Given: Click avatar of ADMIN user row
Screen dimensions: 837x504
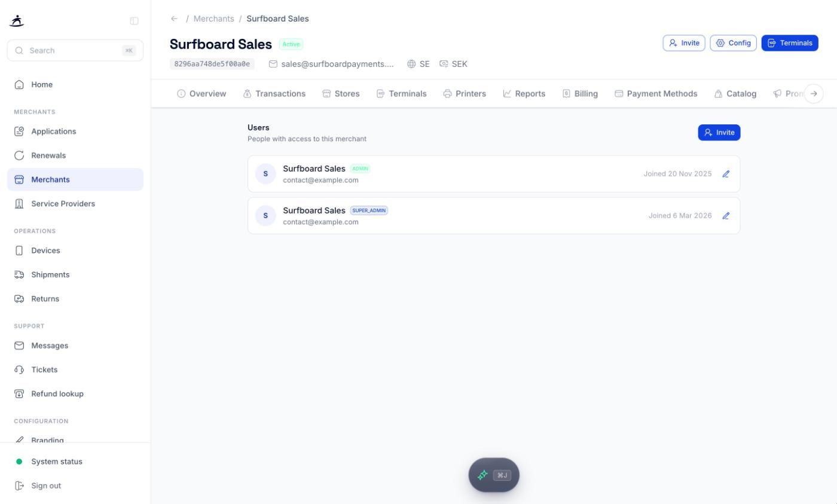Looking at the screenshot, I should [265, 174].
